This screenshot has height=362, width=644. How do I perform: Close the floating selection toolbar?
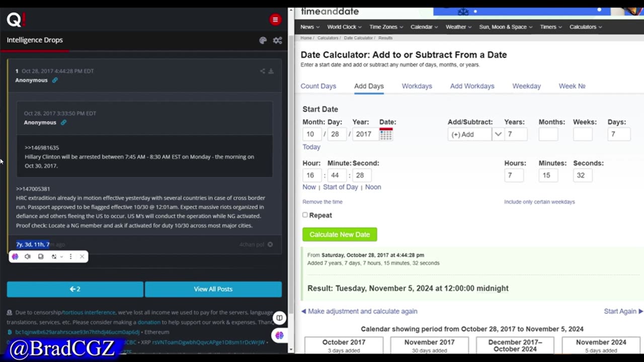(82, 256)
